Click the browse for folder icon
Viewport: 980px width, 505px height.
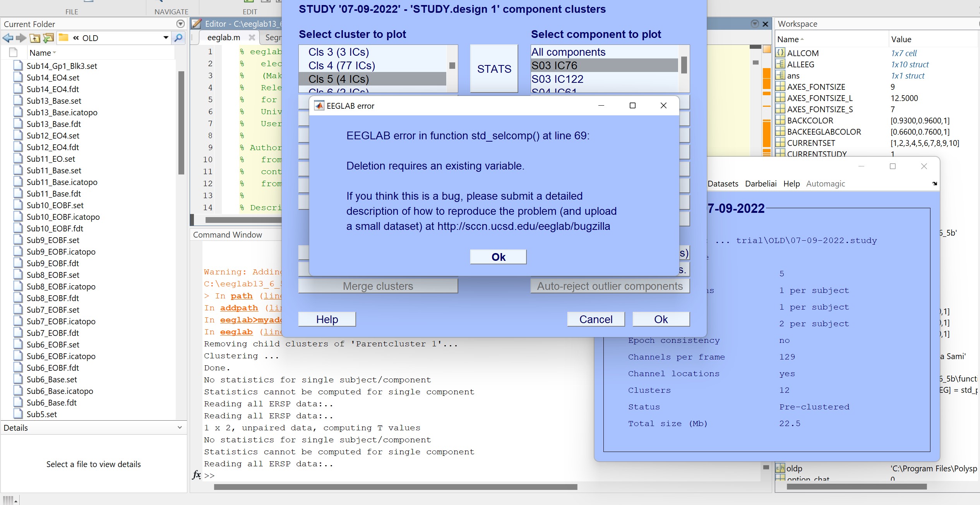click(48, 38)
